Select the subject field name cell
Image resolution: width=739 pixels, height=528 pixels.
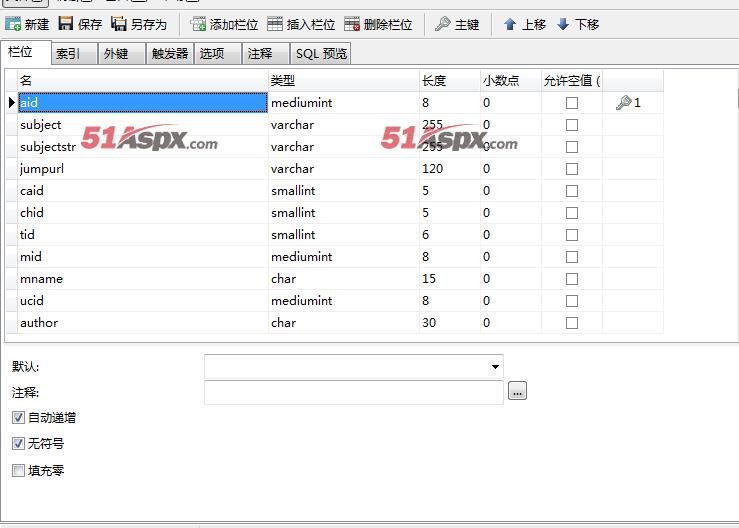pyautogui.click(x=143, y=124)
